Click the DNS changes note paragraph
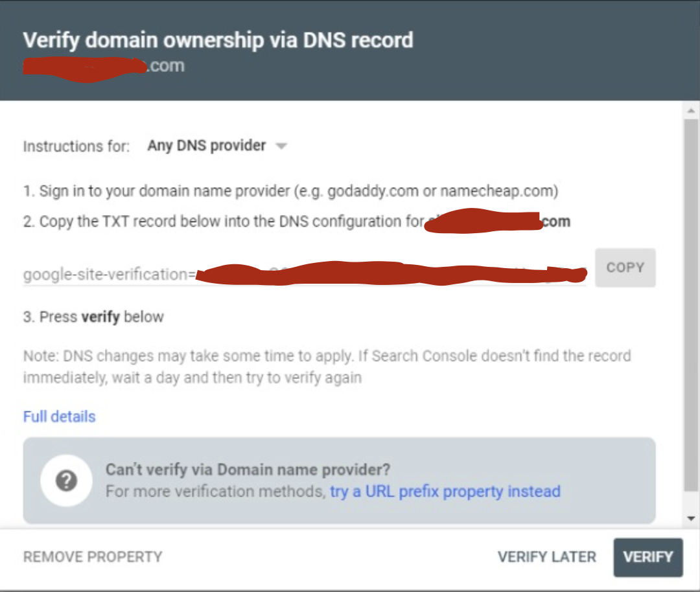Viewport: 700px width, 592px height. pyautogui.click(x=327, y=367)
